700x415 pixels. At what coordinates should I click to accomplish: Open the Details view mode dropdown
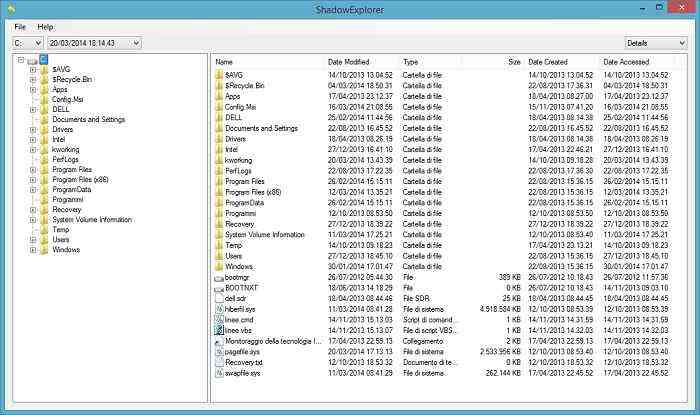coord(655,43)
